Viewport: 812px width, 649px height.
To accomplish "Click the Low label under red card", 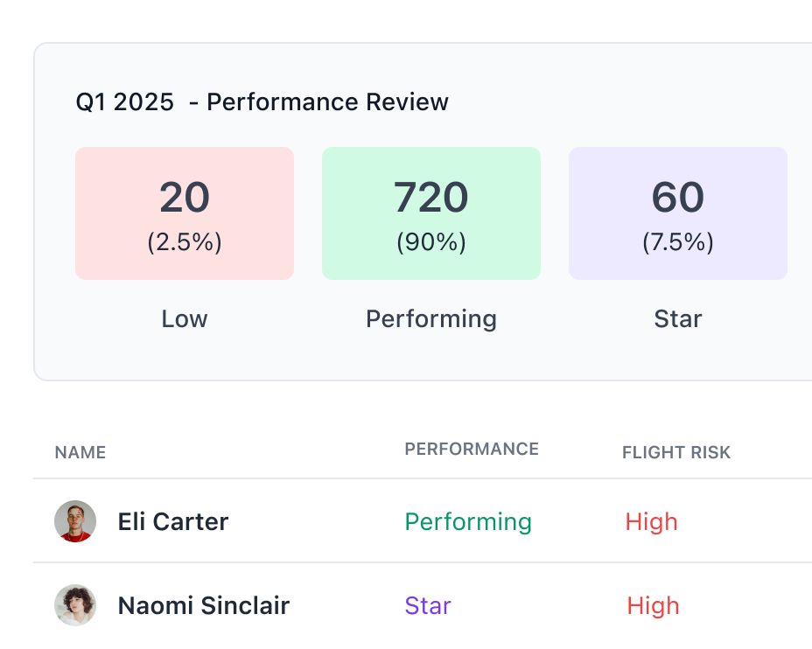I will click(185, 318).
